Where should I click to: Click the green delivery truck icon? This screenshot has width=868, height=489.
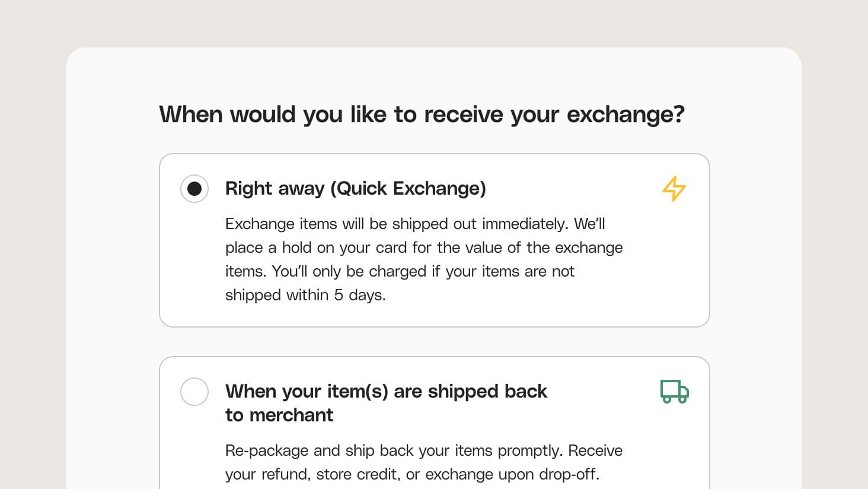coord(674,392)
